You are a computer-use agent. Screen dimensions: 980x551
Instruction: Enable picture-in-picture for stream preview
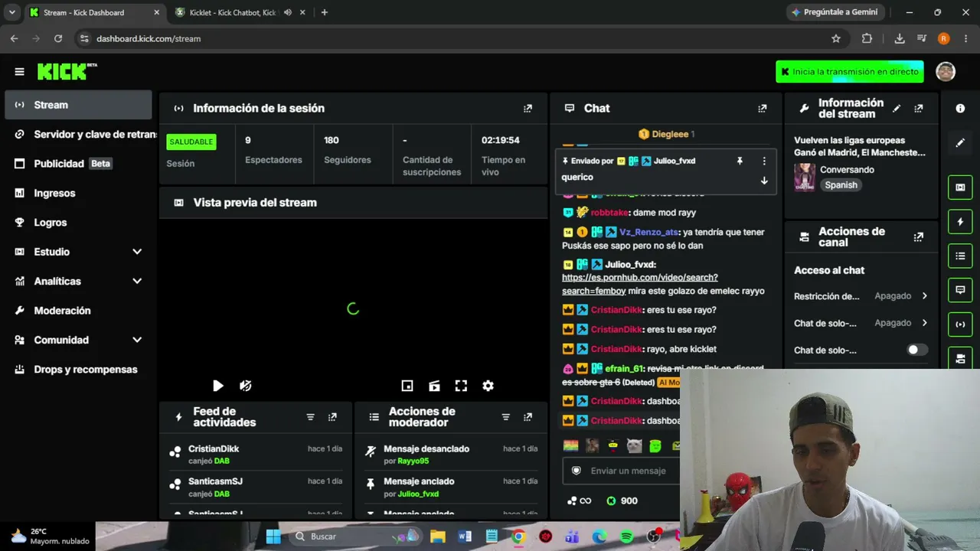click(407, 386)
